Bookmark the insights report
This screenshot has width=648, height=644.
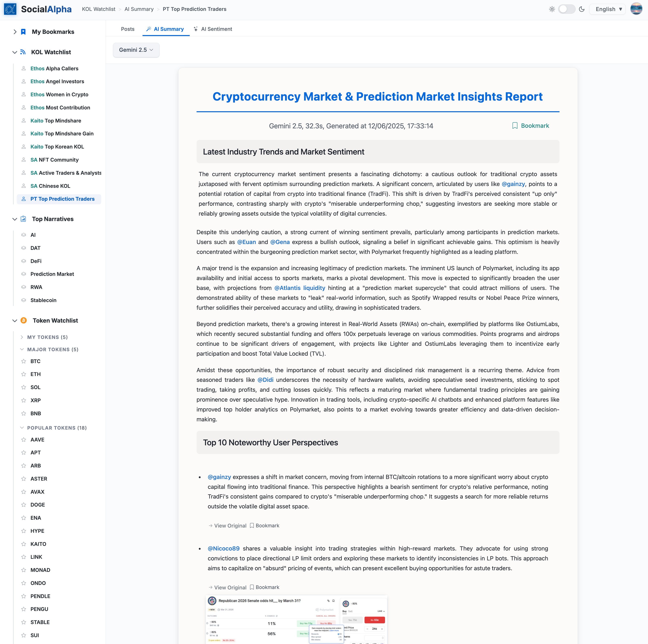pyautogui.click(x=530, y=126)
